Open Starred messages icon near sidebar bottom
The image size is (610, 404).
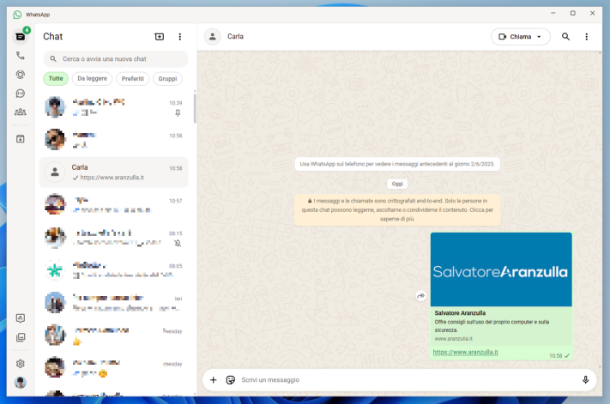coord(20,318)
